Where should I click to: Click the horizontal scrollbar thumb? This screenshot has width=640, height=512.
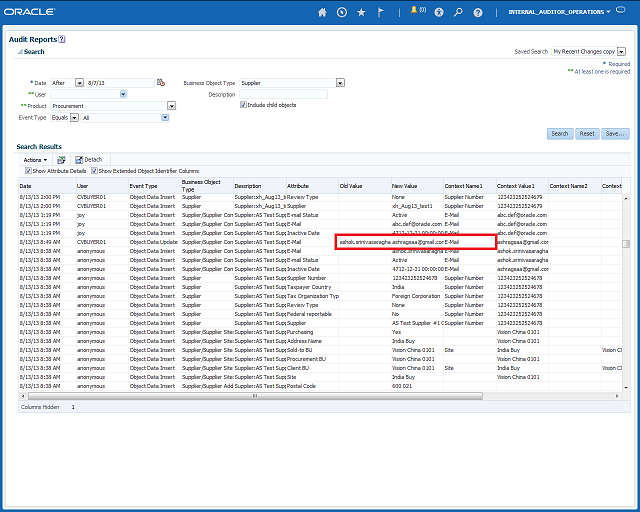[x=255, y=396]
